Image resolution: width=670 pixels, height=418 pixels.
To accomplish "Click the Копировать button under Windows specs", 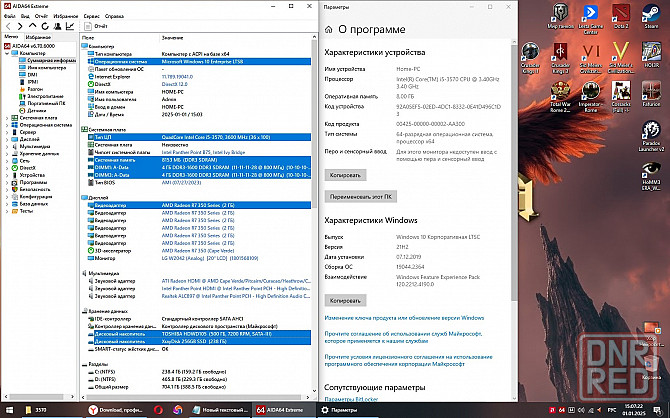I will pyautogui.click(x=345, y=300).
